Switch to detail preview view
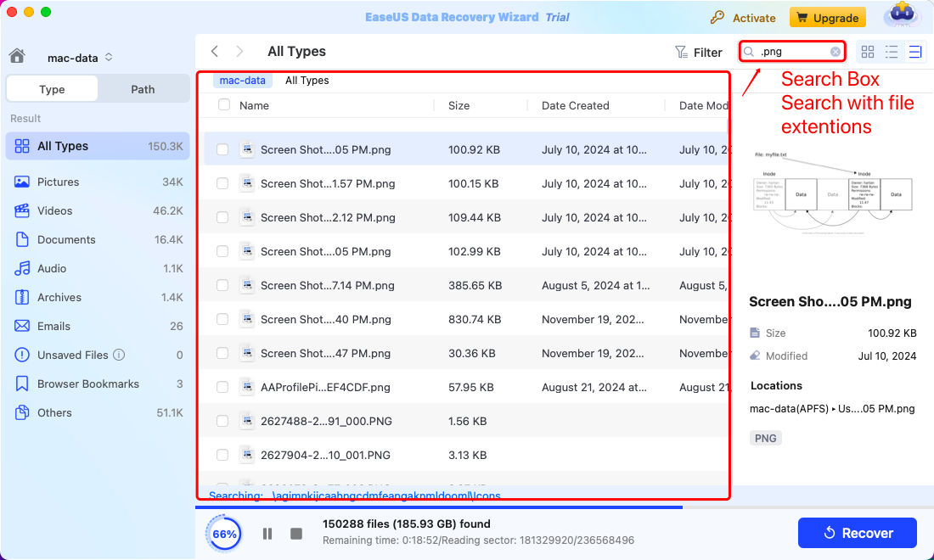The image size is (934, 560). click(x=915, y=52)
